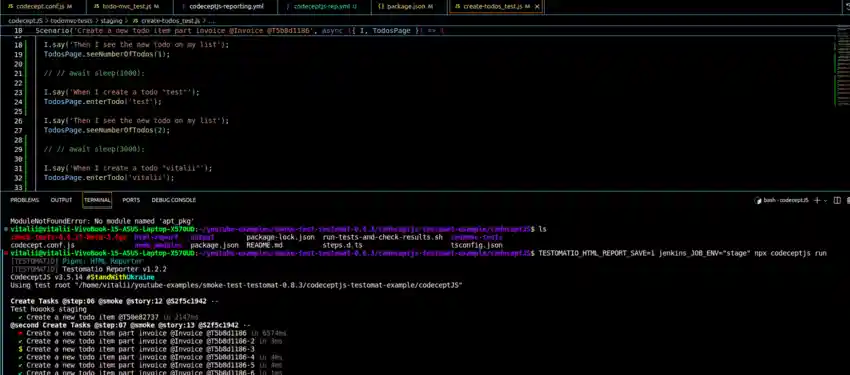Click test result line @T5b8d1186-3
Viewport: 850px width, 375px height.
[136, 350]
